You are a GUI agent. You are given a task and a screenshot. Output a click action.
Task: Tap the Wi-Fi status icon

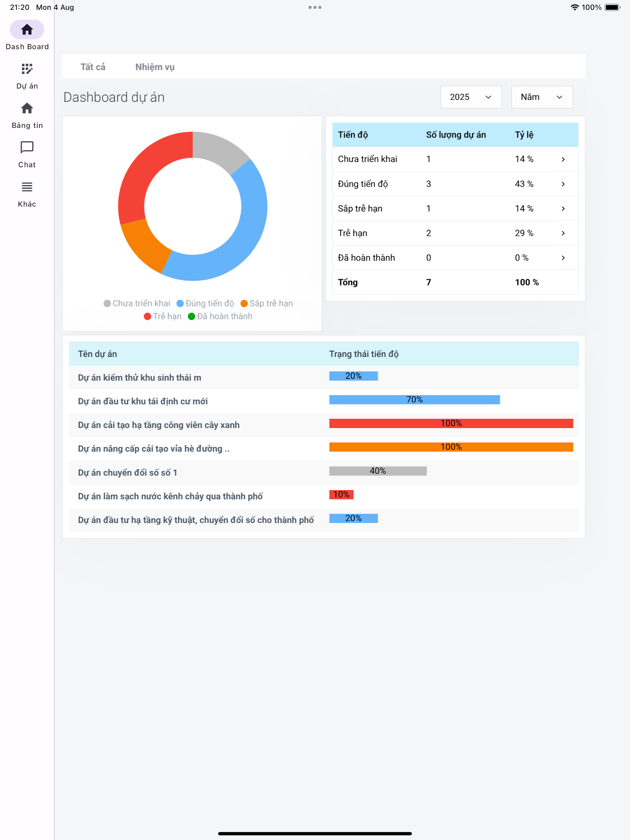coord(574,7)
